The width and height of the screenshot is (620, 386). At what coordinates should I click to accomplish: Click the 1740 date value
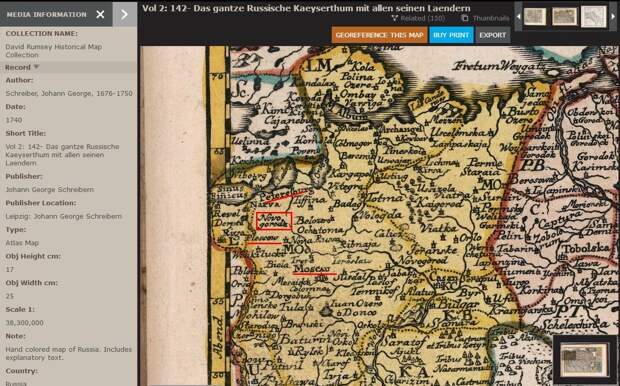(x=14, y=120)
